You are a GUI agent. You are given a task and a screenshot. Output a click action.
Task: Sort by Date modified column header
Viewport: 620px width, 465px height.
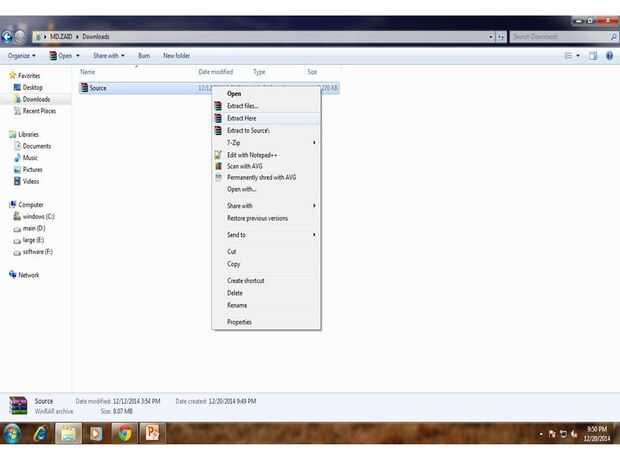point(215,72)
